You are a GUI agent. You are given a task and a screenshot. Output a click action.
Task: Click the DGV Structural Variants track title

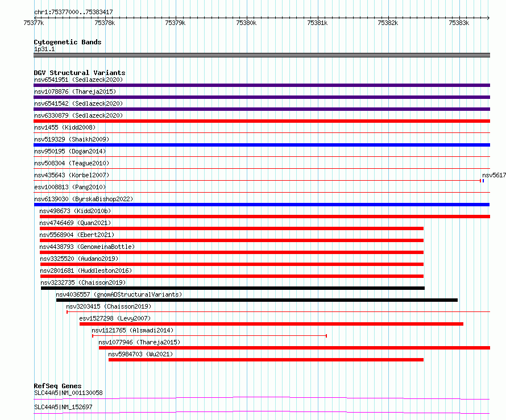80,73
